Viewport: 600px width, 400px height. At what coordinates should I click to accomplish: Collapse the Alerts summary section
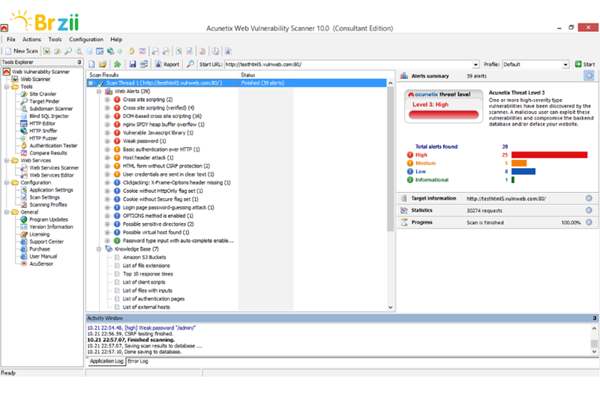pos(589,76)
